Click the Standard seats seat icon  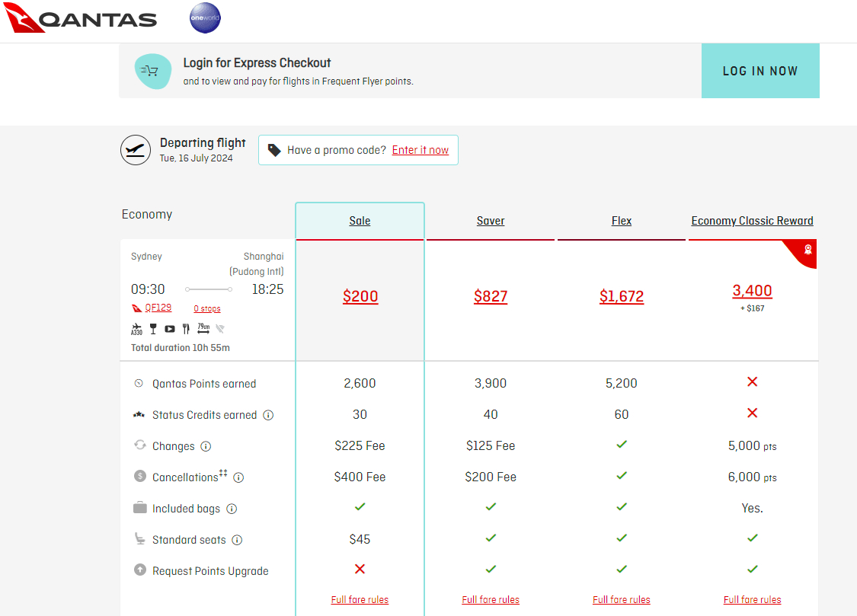click(x=140, y=539)
